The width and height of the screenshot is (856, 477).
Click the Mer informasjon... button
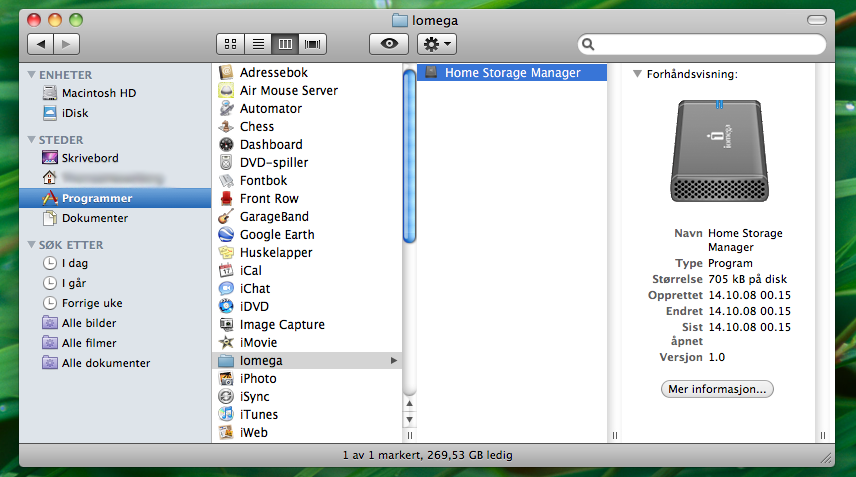click(717, 389)
